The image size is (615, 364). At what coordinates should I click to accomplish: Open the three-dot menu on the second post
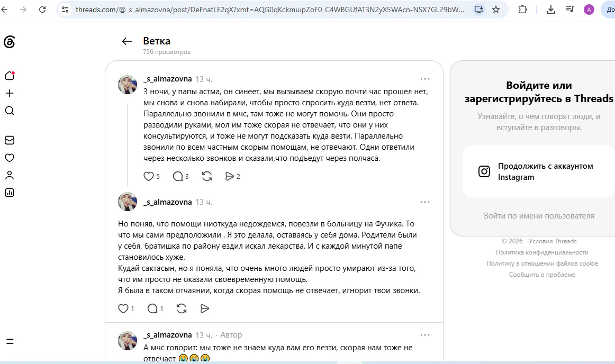[x=425, y=202]
